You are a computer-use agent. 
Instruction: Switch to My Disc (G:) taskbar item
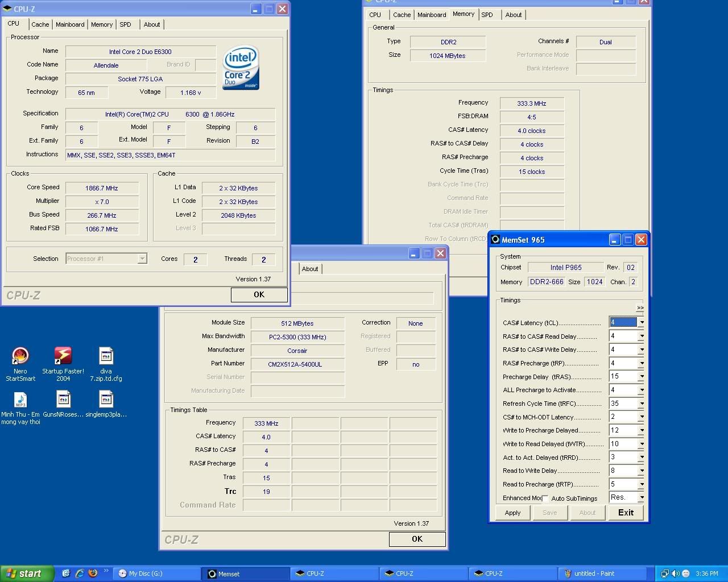(x=156, y=573)
